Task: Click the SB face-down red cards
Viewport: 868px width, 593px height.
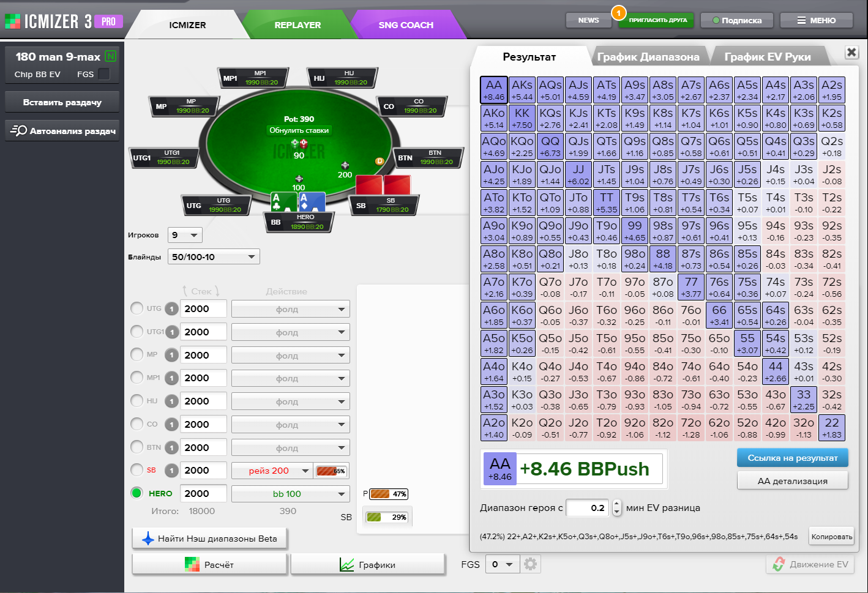Action: (x=383, y=185)
